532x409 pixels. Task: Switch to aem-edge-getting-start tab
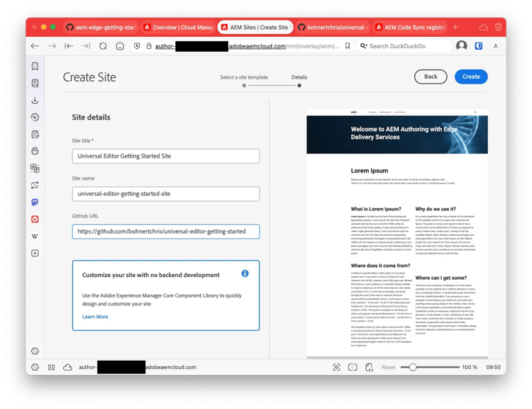coord(101,27)
